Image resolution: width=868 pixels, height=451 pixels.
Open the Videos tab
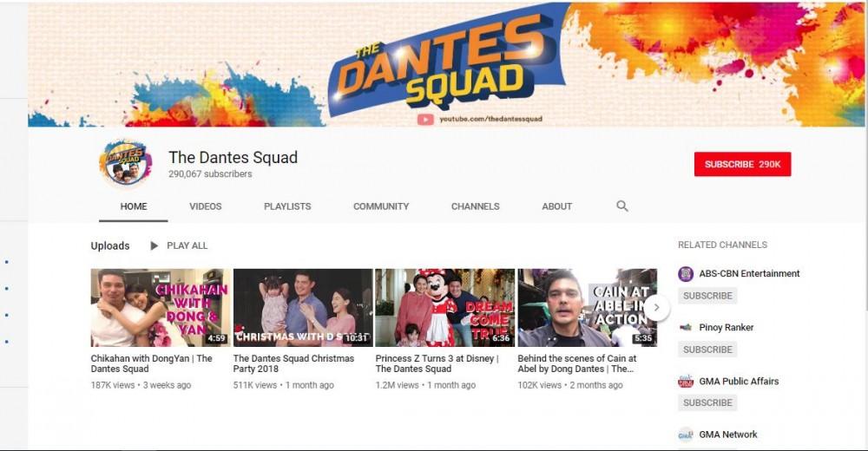pyautogui.click(x=206, y=206)
